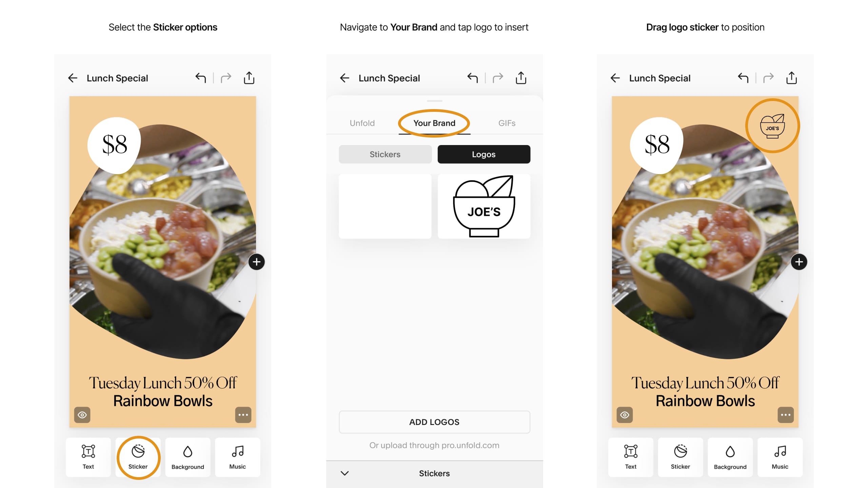The image size is (868, 488).
Task: Click the Unfold tab in sticker panel
Action: click(362, 123)
